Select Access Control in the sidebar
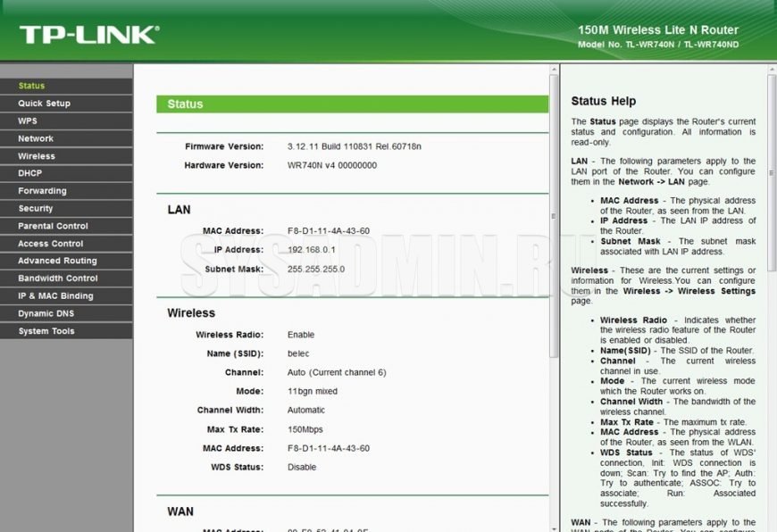Viewport: 777px width, 532px height. pyautogui.click(x=50, y=244)
